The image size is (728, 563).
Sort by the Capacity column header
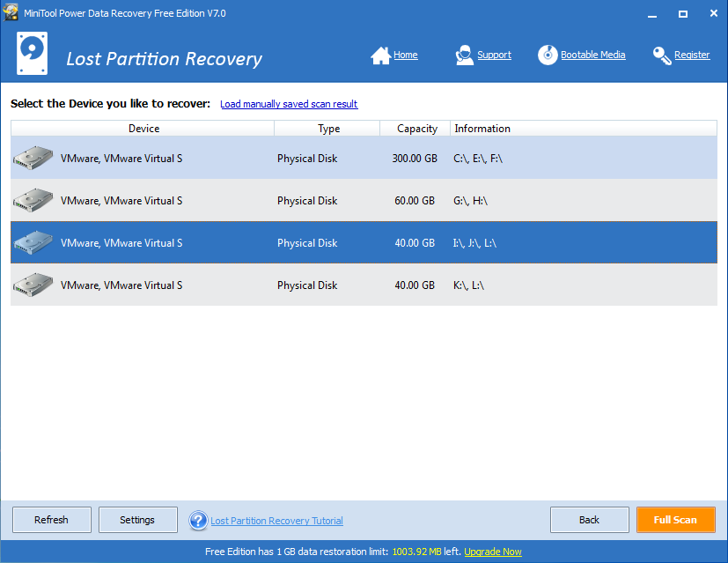point(415,128)
